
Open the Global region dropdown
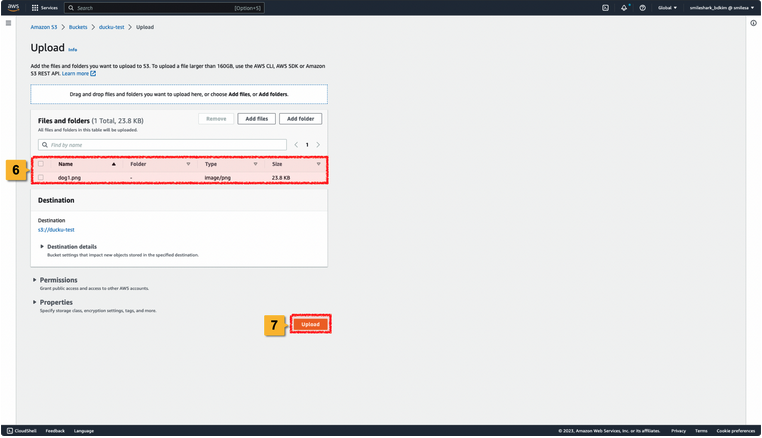point(667,7)
